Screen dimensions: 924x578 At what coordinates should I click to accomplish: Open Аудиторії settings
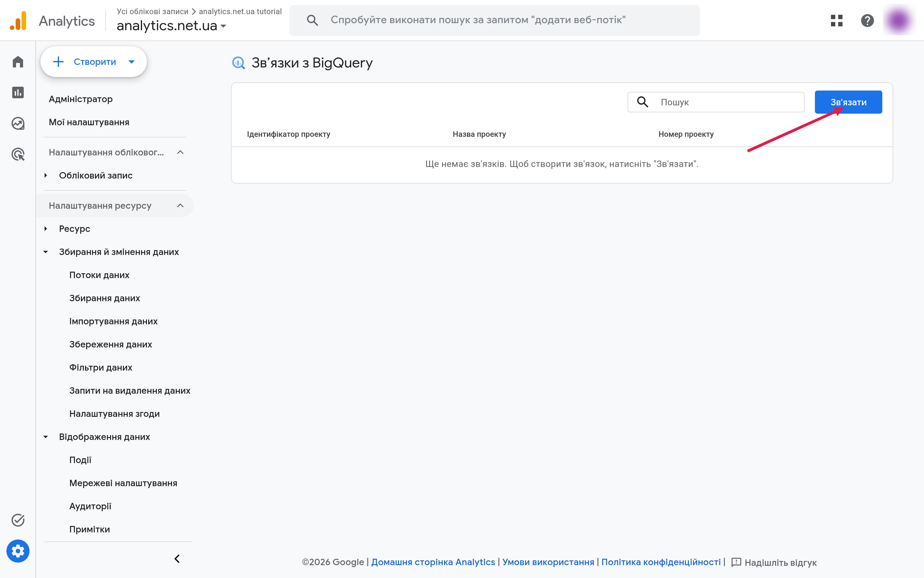click(x=90, y=506)
